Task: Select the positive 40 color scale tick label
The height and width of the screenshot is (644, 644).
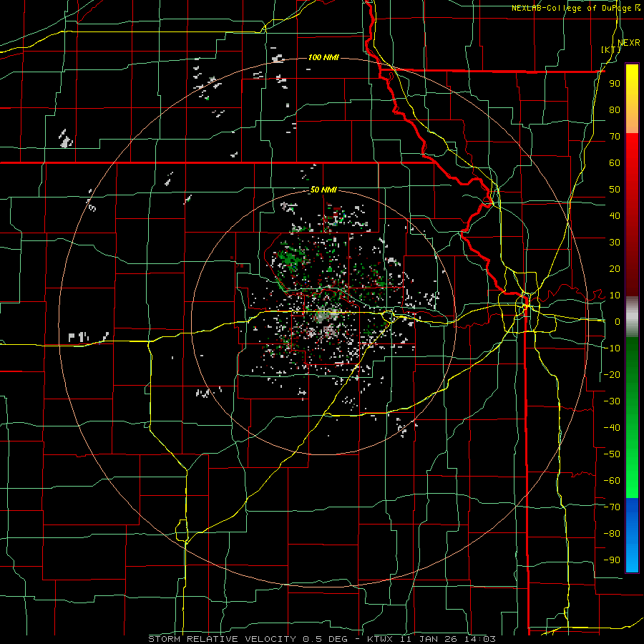Action: point(615,215)
